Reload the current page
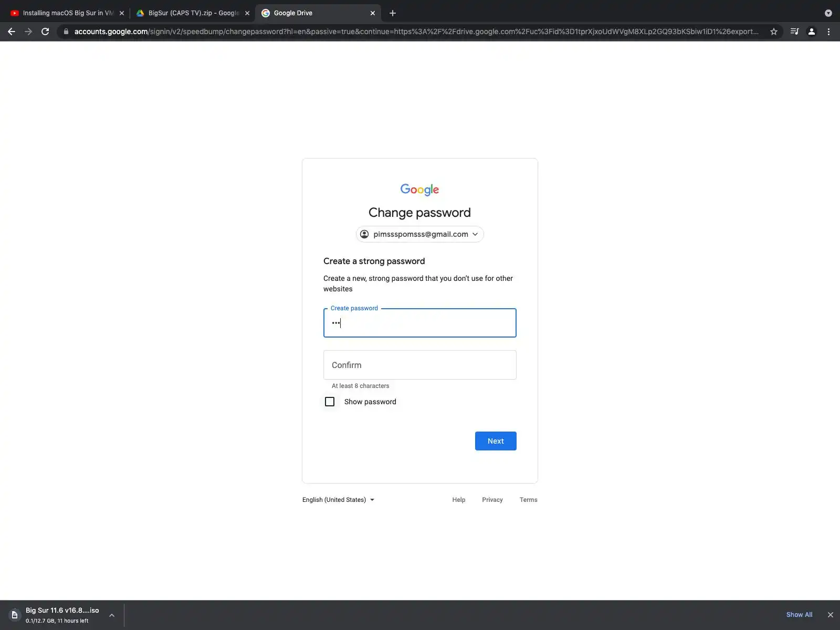 45,31
